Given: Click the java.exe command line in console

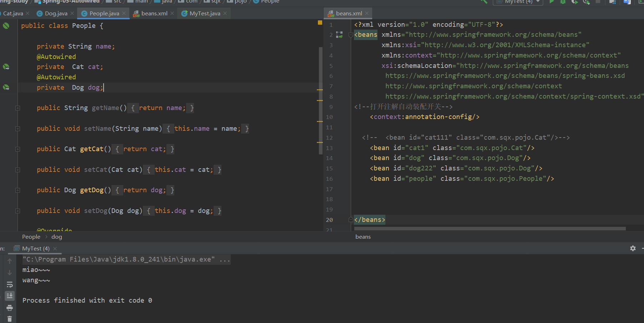Looking at the screenshot, I should pos(126,259).
